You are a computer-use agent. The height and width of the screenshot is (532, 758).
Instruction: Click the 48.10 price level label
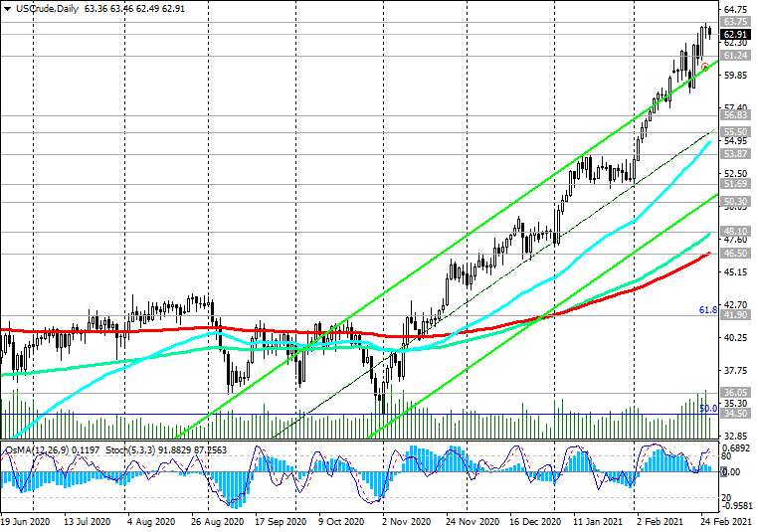coord(735,232)
